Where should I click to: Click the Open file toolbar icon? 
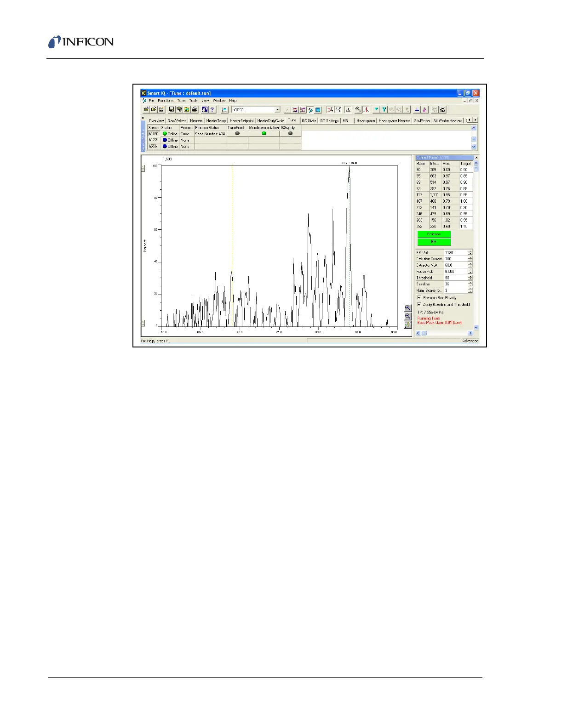click(154, 109)
